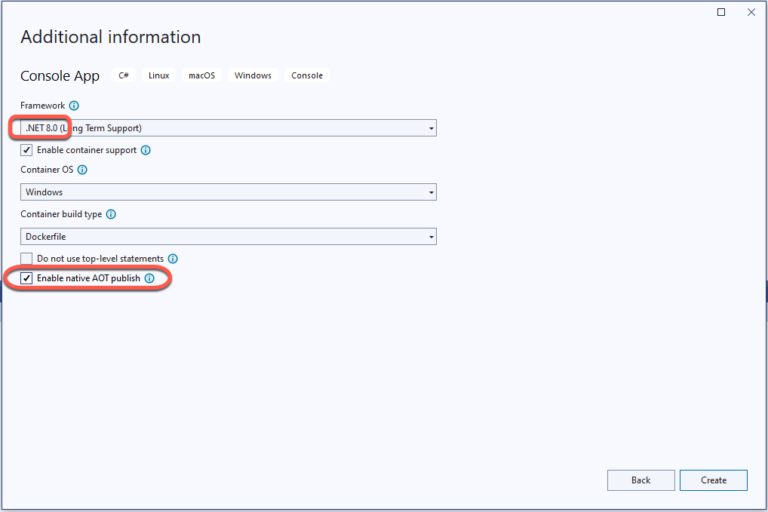The width and height of the screenshot is (768, 512).
Task: Open the Container build type info tooltip
Action: (111, 214)
